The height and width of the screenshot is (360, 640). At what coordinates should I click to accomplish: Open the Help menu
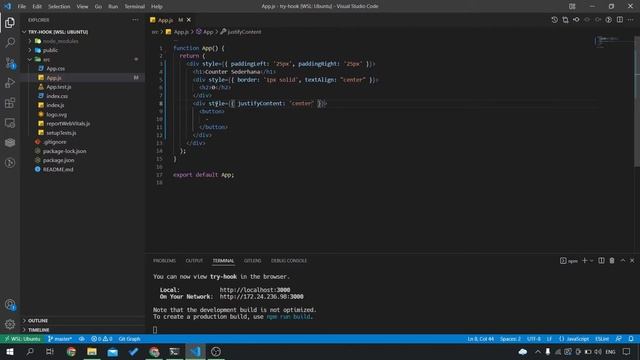tap(157, 7)
